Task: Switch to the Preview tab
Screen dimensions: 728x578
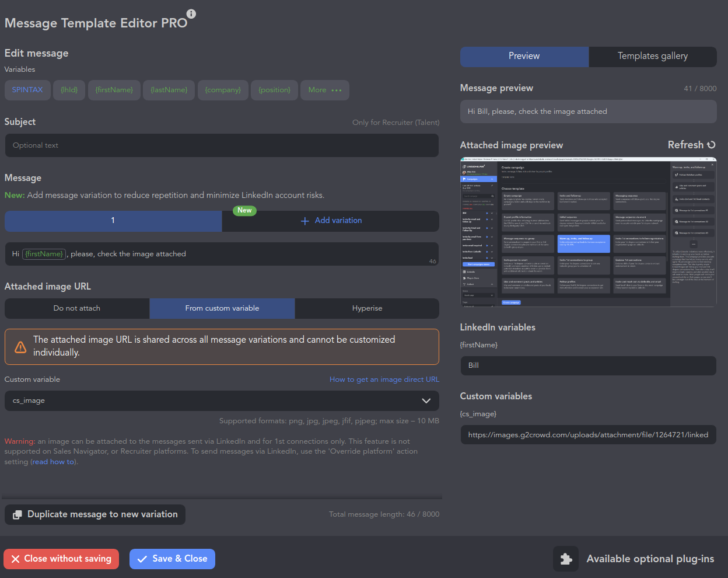Action: point(524,56)
